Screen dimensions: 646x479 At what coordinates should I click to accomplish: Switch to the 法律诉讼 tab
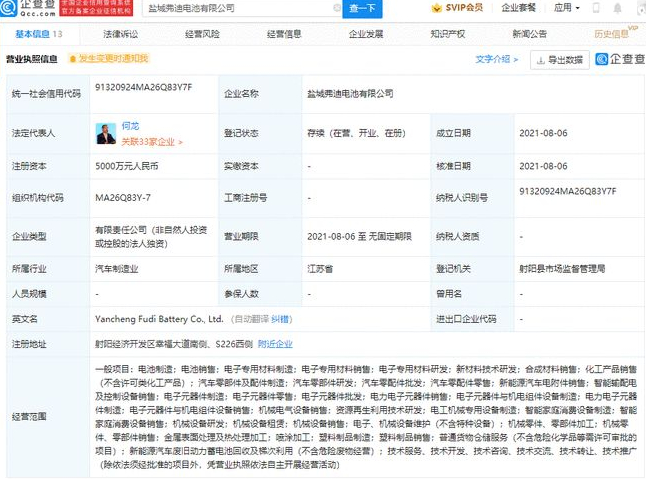[121, 34]
